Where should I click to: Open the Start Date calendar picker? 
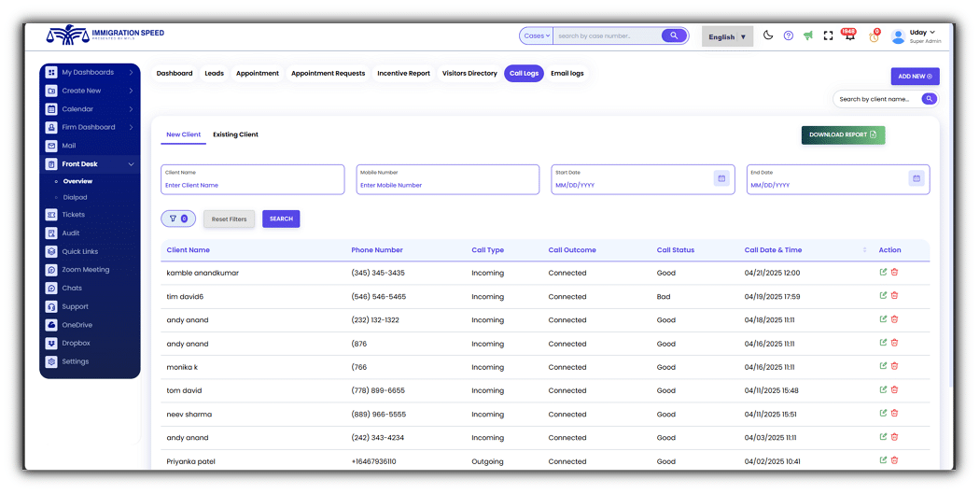click(x=721, y=178)
